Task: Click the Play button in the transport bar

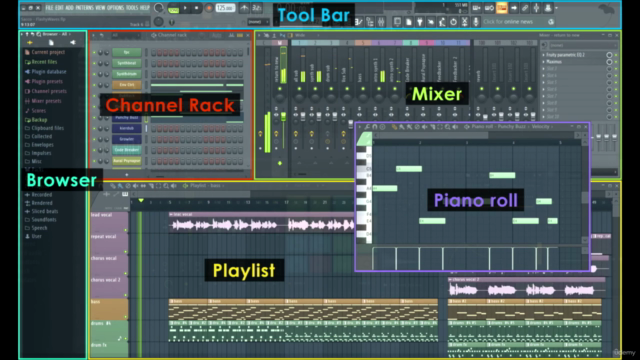Action: [x=185, y=8]
